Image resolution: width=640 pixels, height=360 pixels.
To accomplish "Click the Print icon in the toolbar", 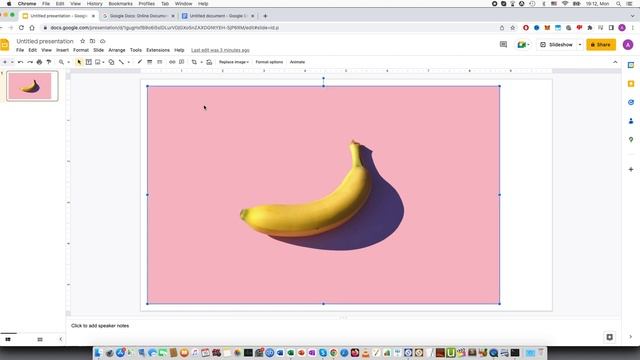I will (x=39, y=62).
